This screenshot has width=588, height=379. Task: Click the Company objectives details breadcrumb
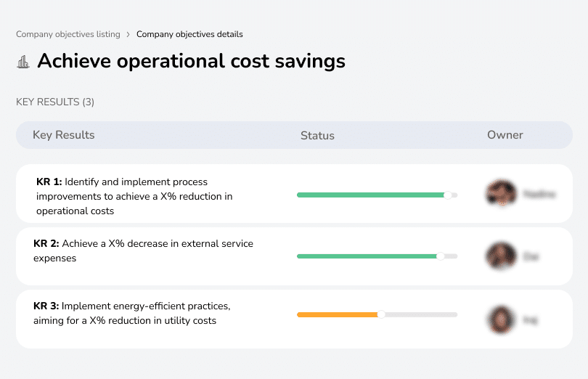tap(189, 34)
